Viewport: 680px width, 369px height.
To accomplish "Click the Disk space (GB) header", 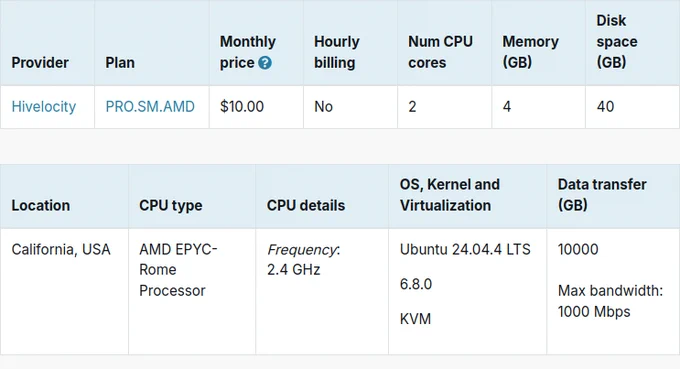I will pos(617,42).
